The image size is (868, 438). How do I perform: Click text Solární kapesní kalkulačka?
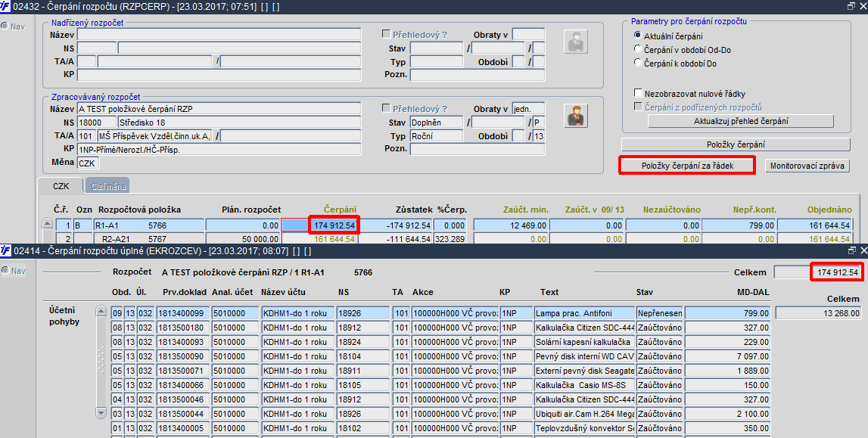(583, 342)
